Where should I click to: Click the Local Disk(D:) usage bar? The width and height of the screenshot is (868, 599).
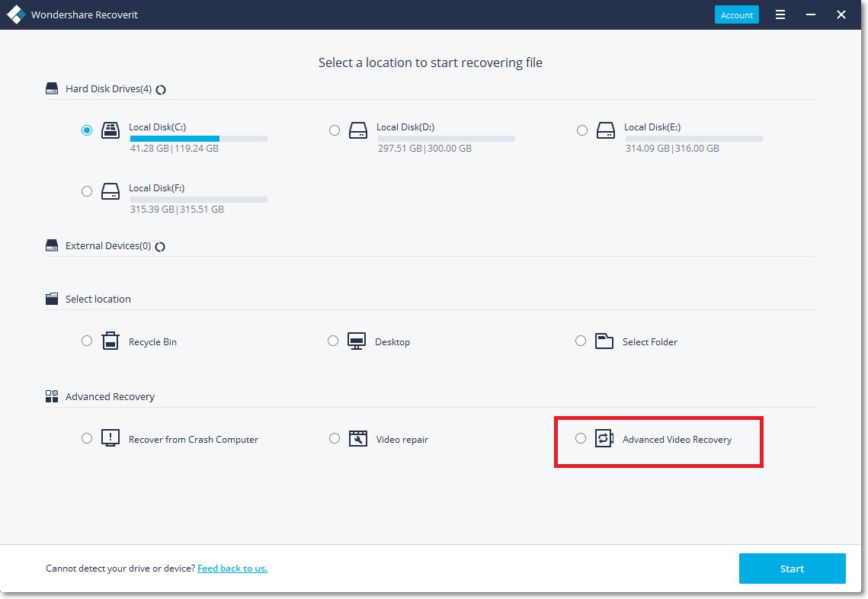click(446, 139)
